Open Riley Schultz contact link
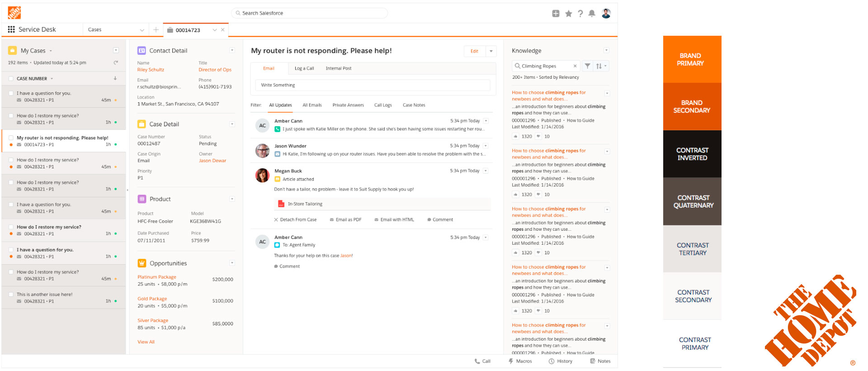Screen dimensions: 868x371 pos(151,70)
